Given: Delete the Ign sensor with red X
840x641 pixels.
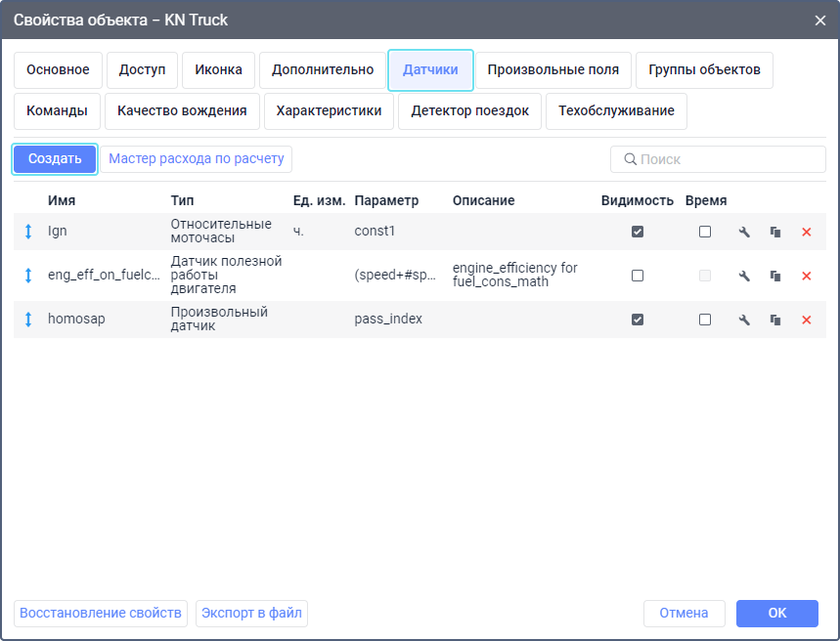Looking at the screenshot, I should coord(807,233).
